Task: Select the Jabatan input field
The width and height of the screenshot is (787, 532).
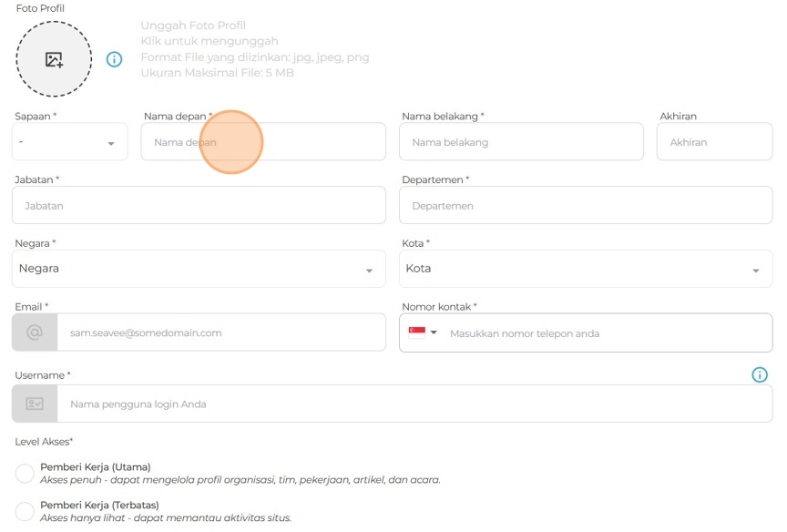Action: [199, 206]
